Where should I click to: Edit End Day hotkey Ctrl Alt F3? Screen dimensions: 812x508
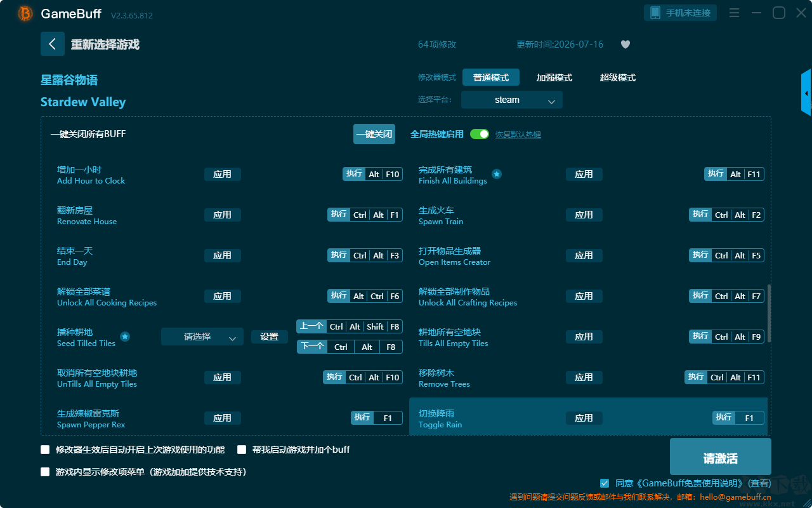click(x=365, y=255)
